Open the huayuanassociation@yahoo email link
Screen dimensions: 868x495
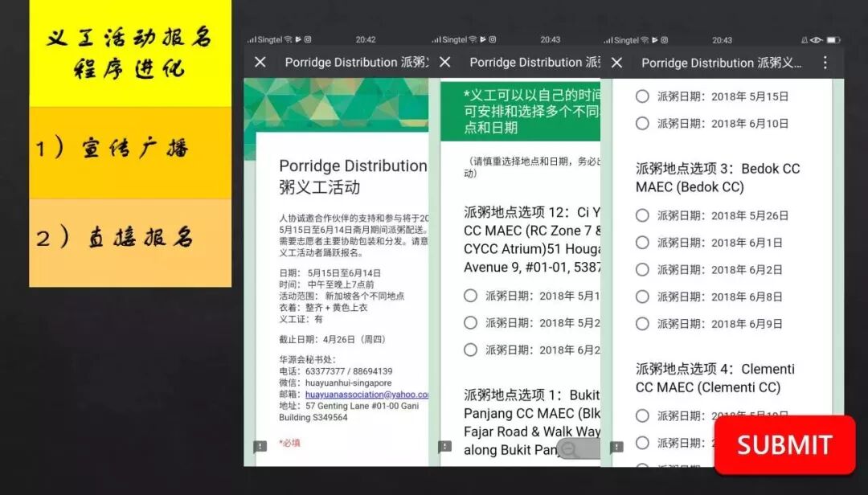pos(366,395)
